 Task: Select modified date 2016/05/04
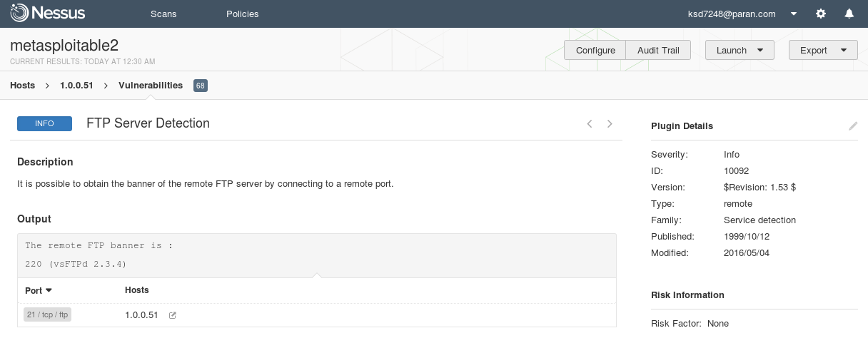(x=747, y=252)
